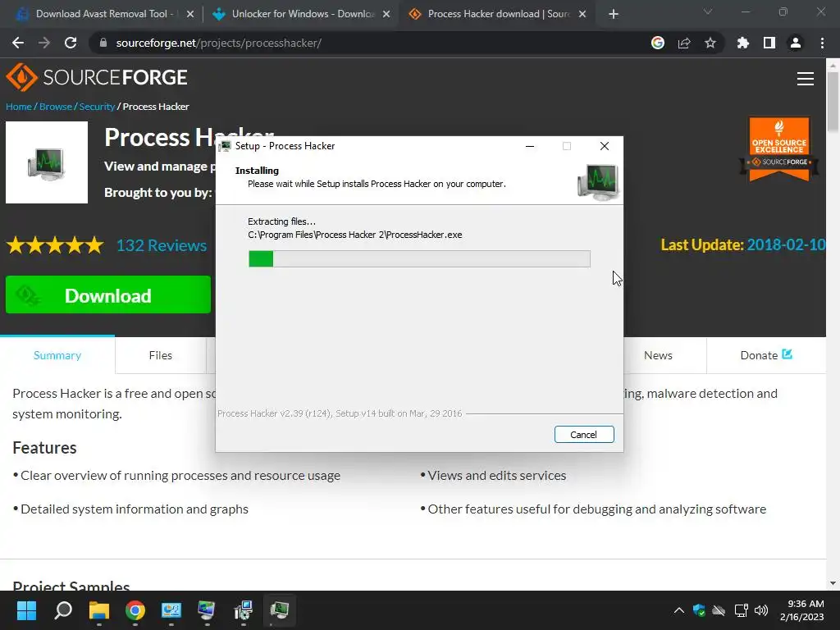Image resolution: width=840 pixels, height=630 pixels.
Task: Open taskbar Search magnifier
Action: click(x=63, y=610)
